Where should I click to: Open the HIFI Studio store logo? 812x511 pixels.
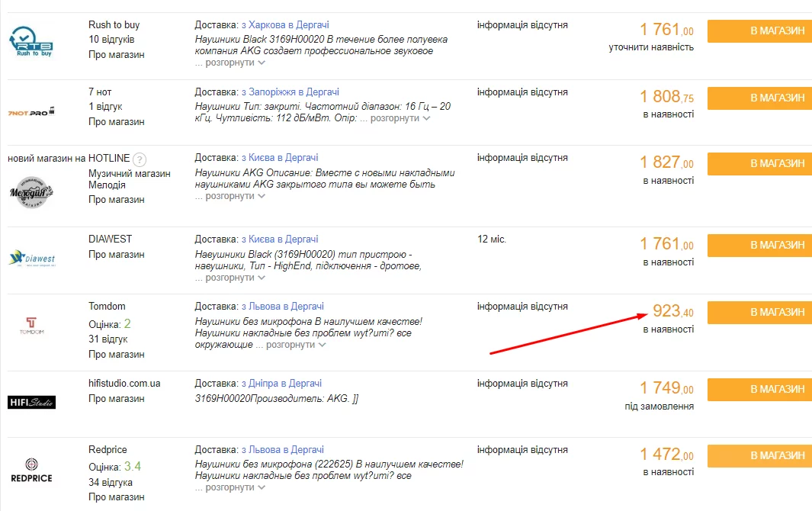31,402
